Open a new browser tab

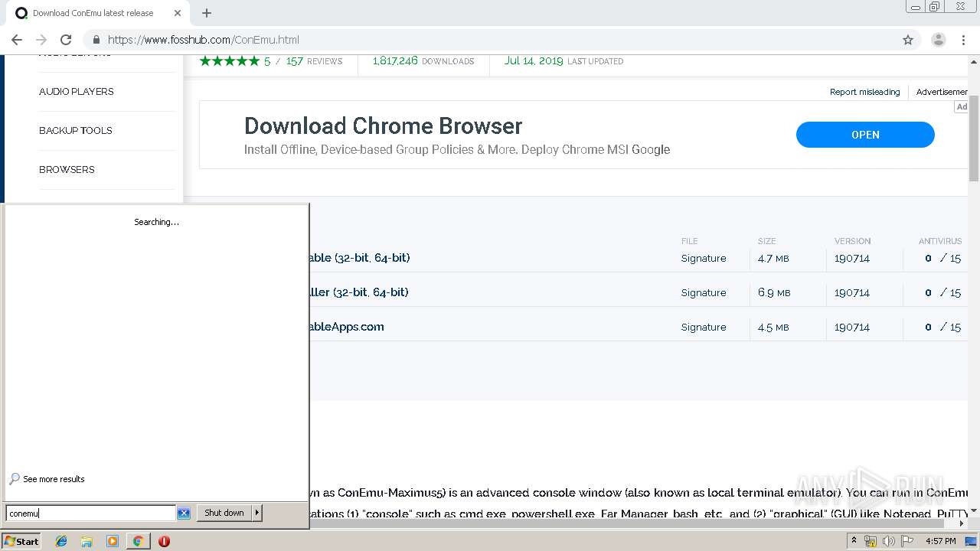coord(207,13)
